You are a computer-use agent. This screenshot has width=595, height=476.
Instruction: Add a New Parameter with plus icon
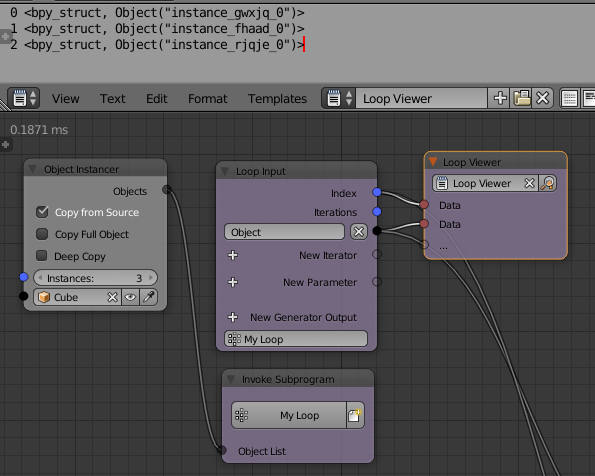(x=233, y=282)
